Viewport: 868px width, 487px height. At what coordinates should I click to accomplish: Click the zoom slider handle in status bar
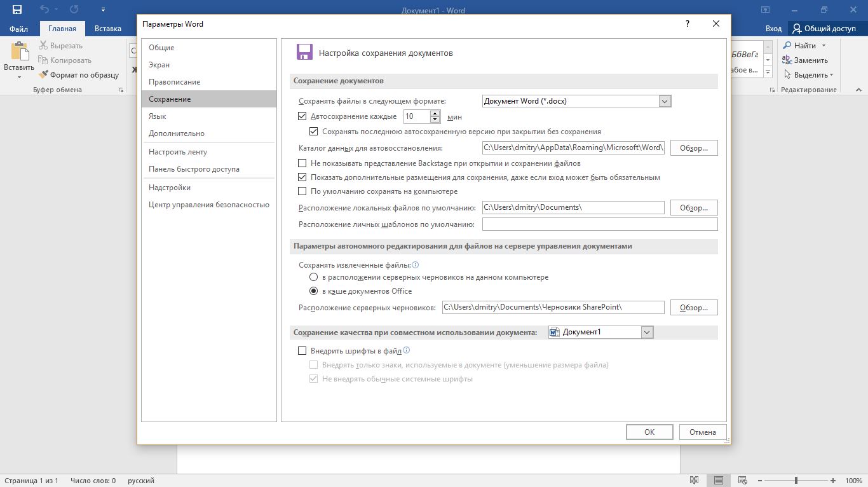coord(796,481)
